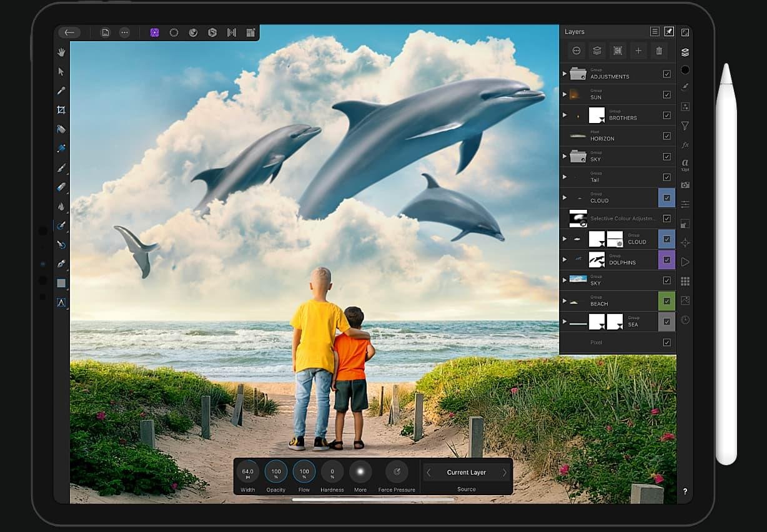Viewport: 767px width, 532px height.
Task: Select the Crop tool
Action: (x=61, y=110)
